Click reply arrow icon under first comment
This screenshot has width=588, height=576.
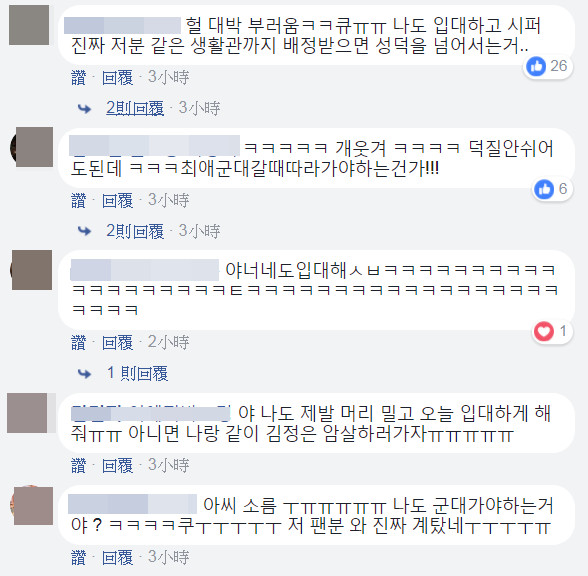[x=84, y=109]
